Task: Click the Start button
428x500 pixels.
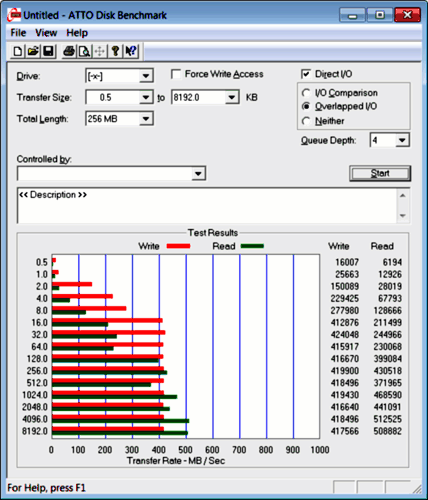Action: coord(380,173)
